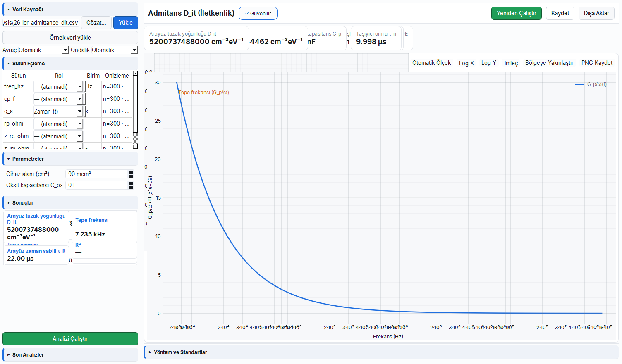Click the Cihaz alanı stepper arrows

coord(131,174)
